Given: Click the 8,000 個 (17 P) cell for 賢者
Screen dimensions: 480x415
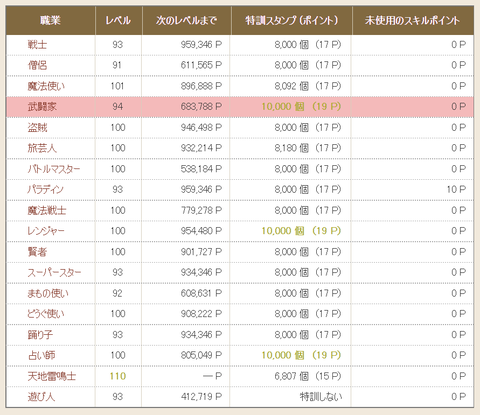Looking at the screenshot, I should 308,252.
